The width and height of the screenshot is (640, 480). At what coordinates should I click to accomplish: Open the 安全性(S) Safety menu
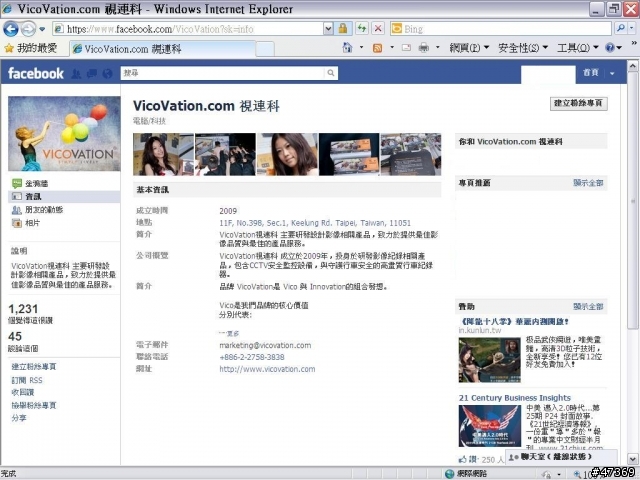coord(523,48)
